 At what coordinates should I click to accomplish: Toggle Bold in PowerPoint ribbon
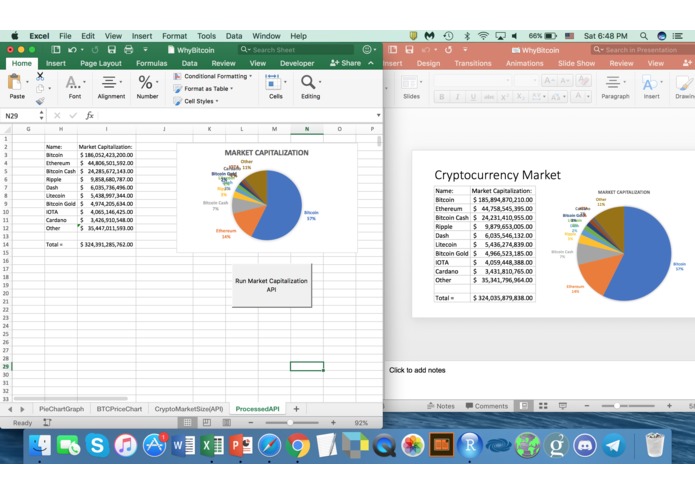coord(441,97)
